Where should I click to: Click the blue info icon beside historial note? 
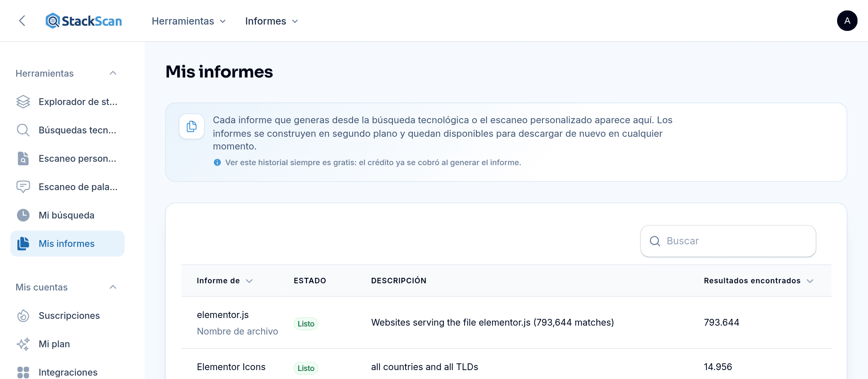click(217, 163)
